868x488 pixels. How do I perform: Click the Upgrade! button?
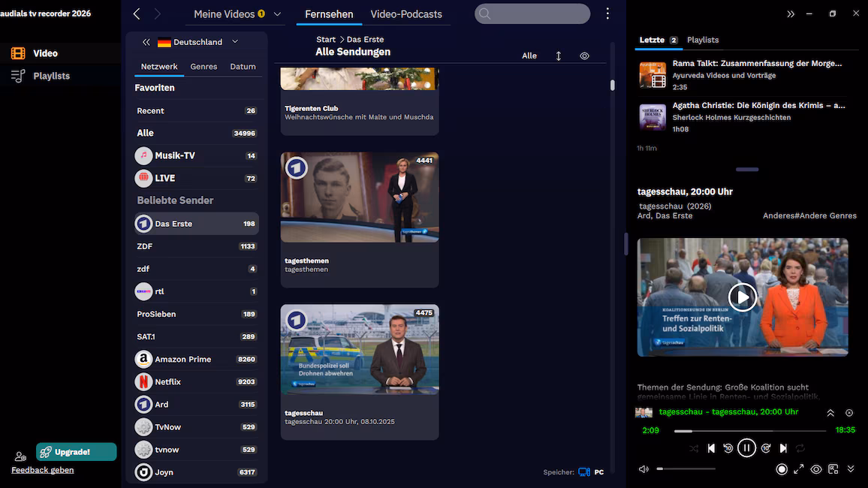77,452
